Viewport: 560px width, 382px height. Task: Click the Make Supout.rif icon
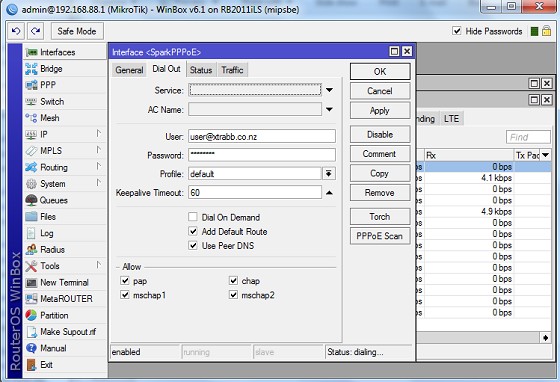coord(32,332)
